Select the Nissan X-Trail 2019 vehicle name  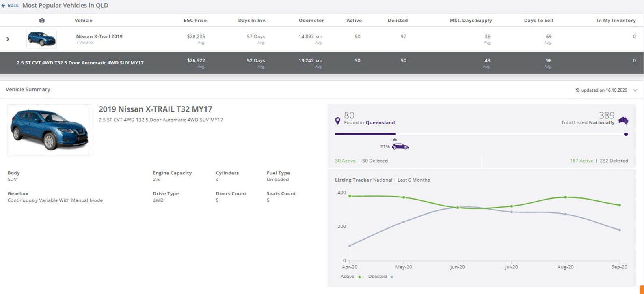pyautogui.click(x=99, y=36)
